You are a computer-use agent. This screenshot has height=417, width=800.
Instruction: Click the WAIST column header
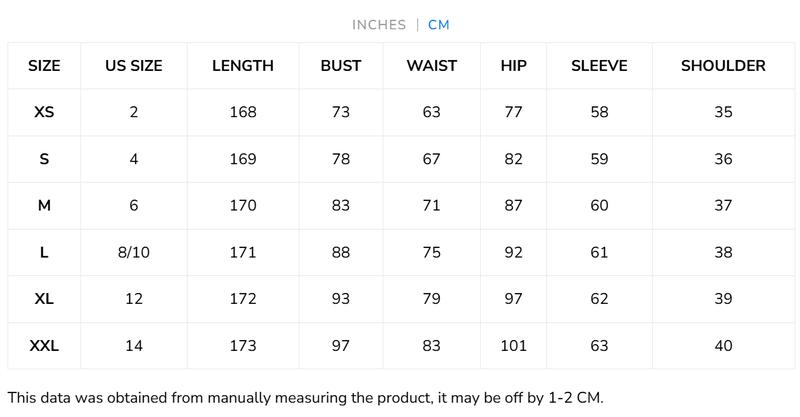click(x=432, y=66)
